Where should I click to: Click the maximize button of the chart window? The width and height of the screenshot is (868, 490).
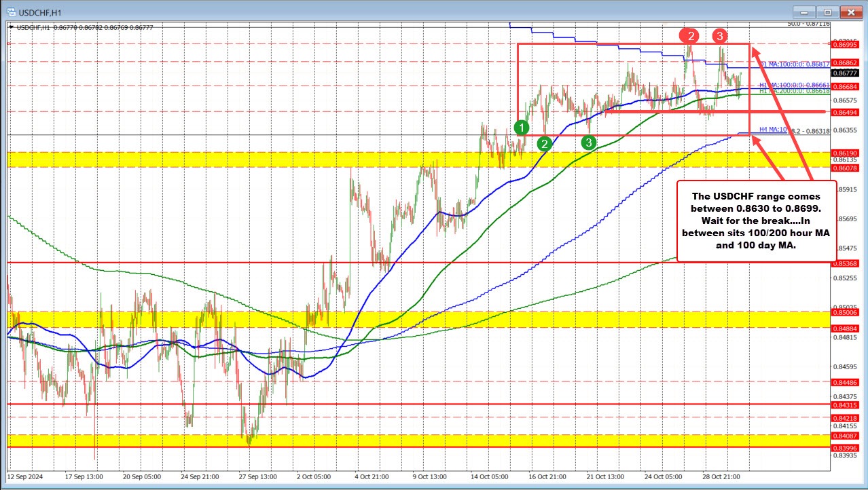tap(827, 12)
